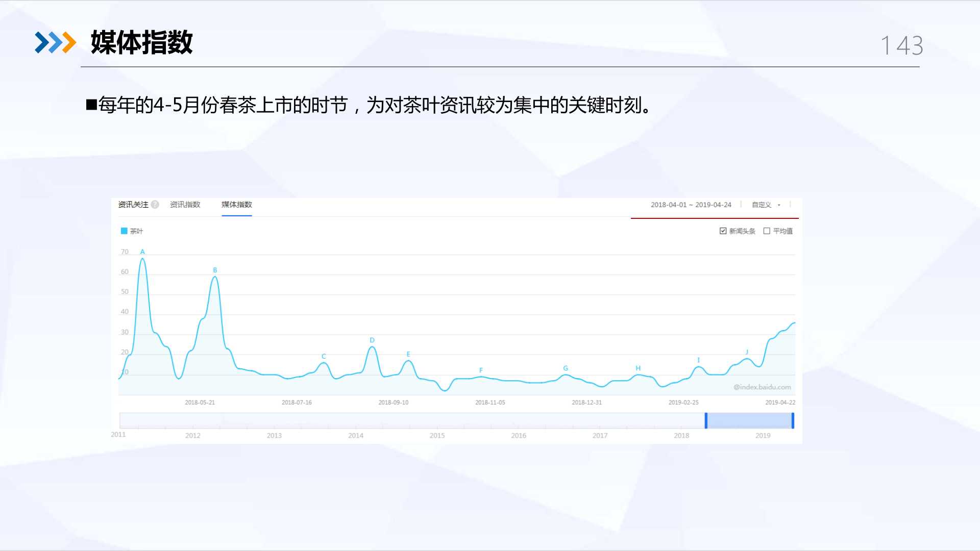Click 2012 on the timeline scrubber
Viewport: 980px width, 551px height.
click(x=192, y=436)
